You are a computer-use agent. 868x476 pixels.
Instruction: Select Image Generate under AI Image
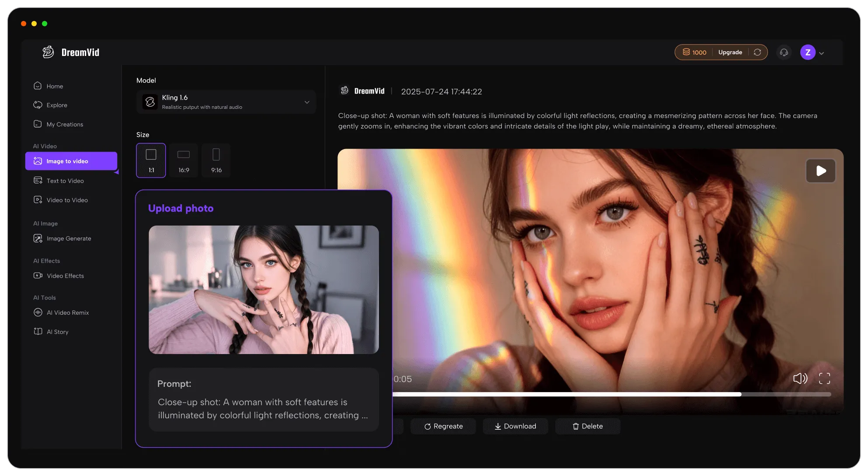tap(69, 238)
